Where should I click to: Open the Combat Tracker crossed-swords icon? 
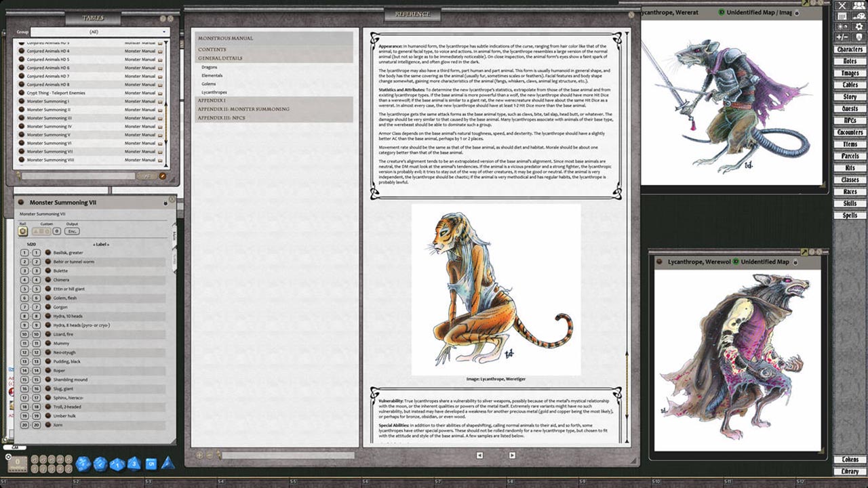(x=842, y=5)
